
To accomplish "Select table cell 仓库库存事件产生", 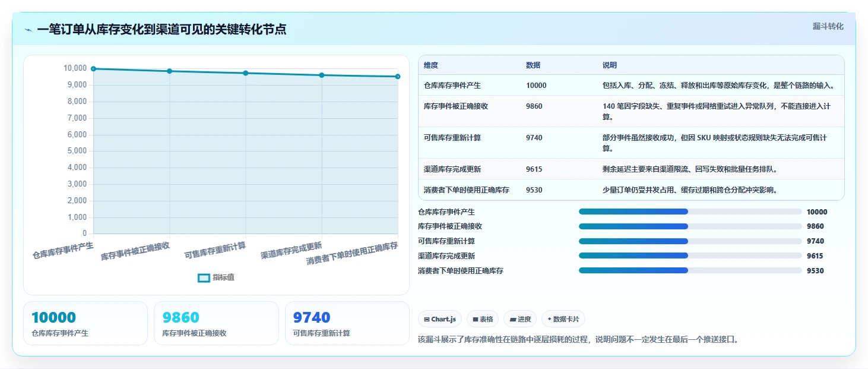I will [x=452, y=86].
